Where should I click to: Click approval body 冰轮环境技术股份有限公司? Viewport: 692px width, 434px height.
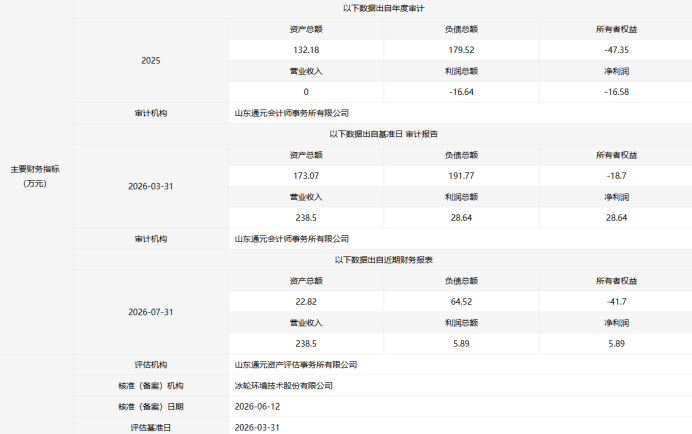point(283,385)
